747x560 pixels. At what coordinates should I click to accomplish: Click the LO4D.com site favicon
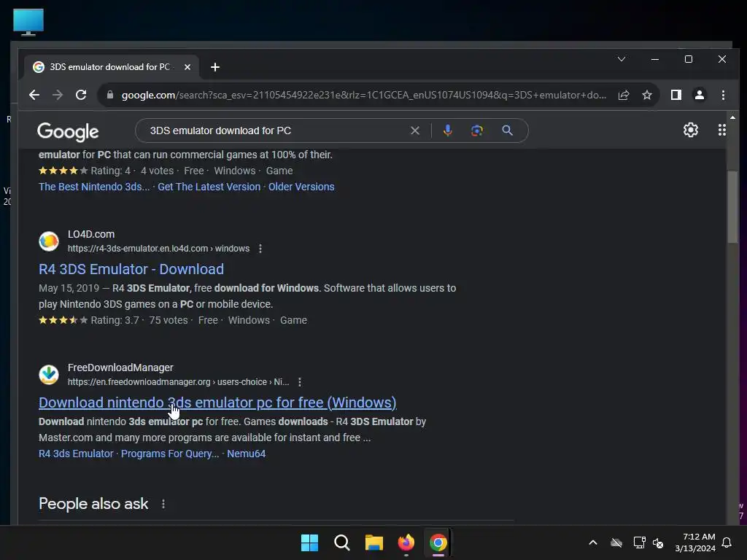click(x=49, y=241)
